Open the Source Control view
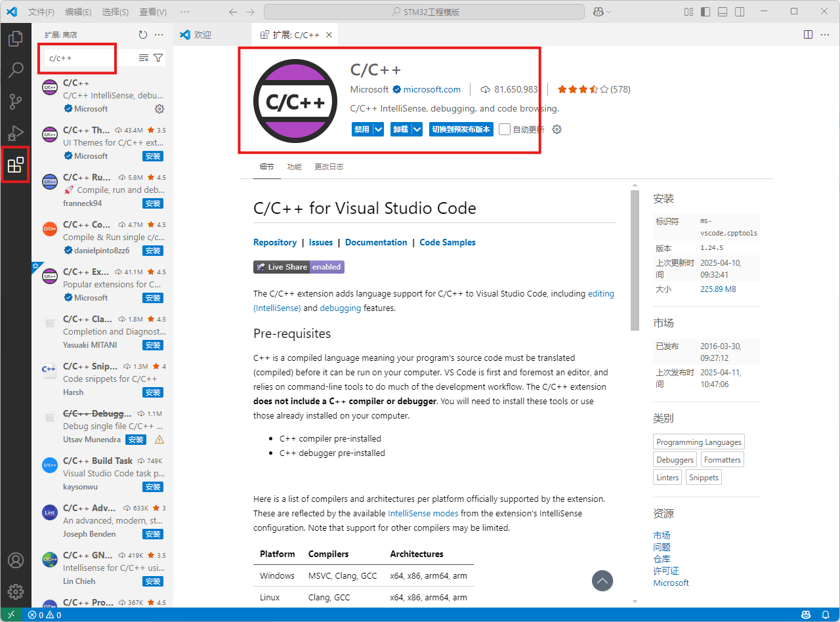 coord(15,102)
